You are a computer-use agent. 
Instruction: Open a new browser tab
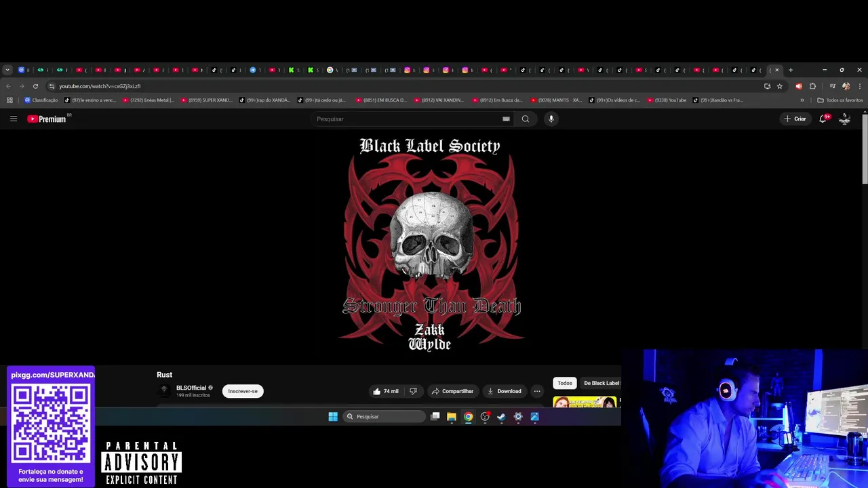point(791,70)
